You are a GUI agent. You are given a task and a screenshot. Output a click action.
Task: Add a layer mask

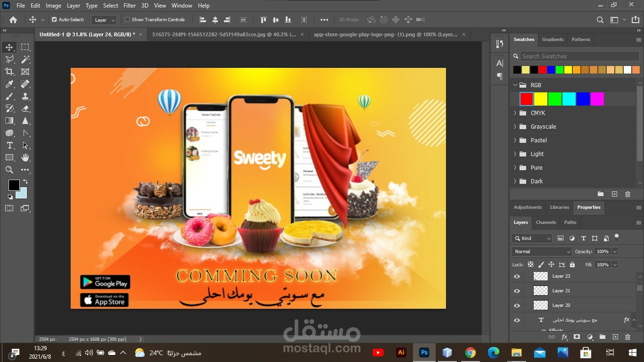click(577, 337)
